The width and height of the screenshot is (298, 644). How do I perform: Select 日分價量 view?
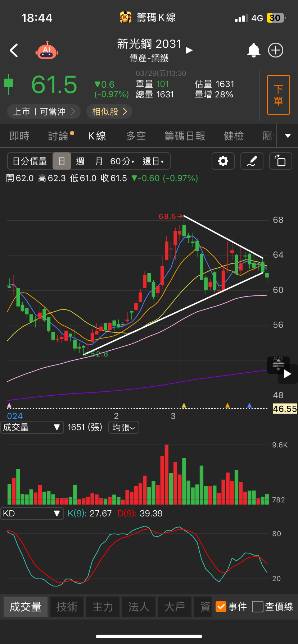point(30,161)
